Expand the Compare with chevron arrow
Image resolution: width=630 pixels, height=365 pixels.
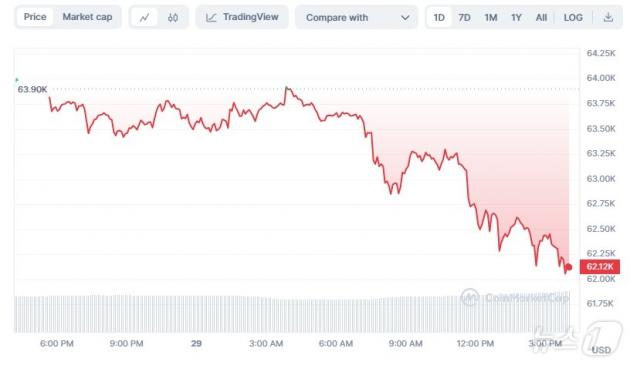pyautogui.click(x=405, y=18)
